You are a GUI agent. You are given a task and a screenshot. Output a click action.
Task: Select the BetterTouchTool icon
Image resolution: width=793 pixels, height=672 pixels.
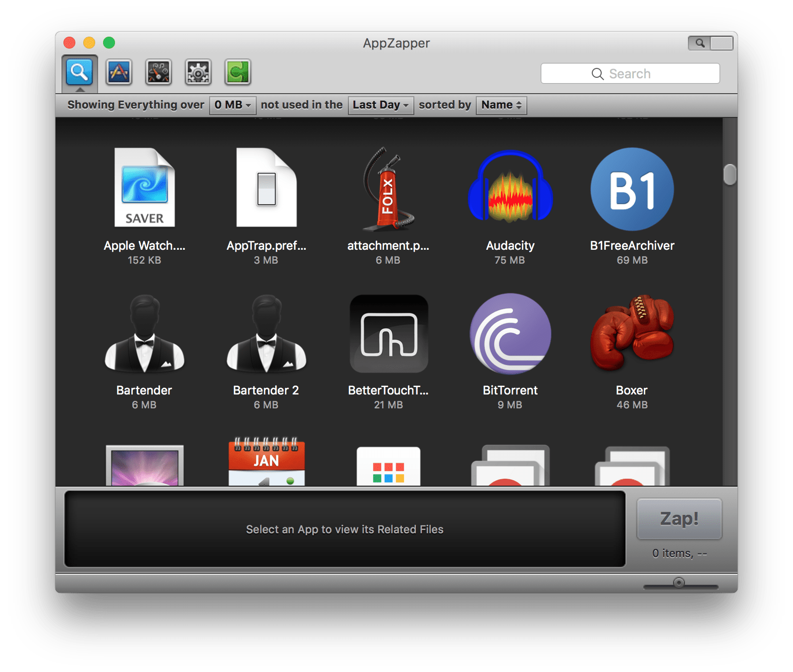click(389, 334)
